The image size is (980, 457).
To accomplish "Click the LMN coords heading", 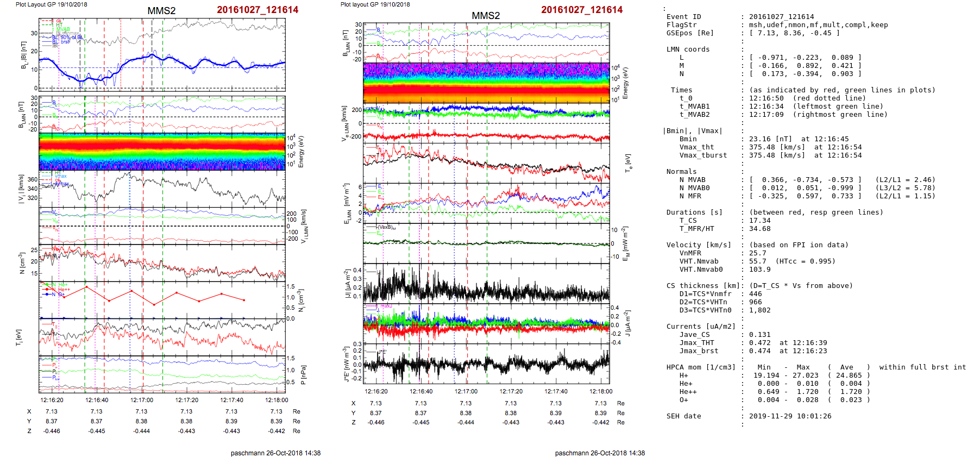I will (688, 49).
